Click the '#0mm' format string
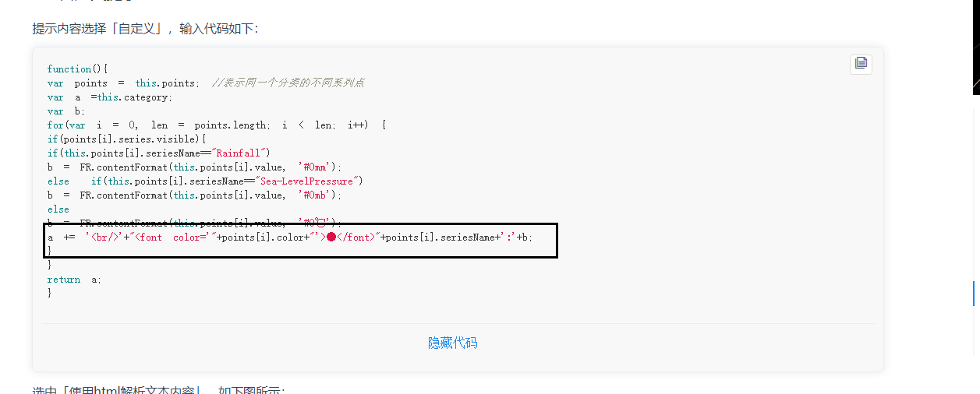Viewport: 980px width, 394px height. pos(317,167)
